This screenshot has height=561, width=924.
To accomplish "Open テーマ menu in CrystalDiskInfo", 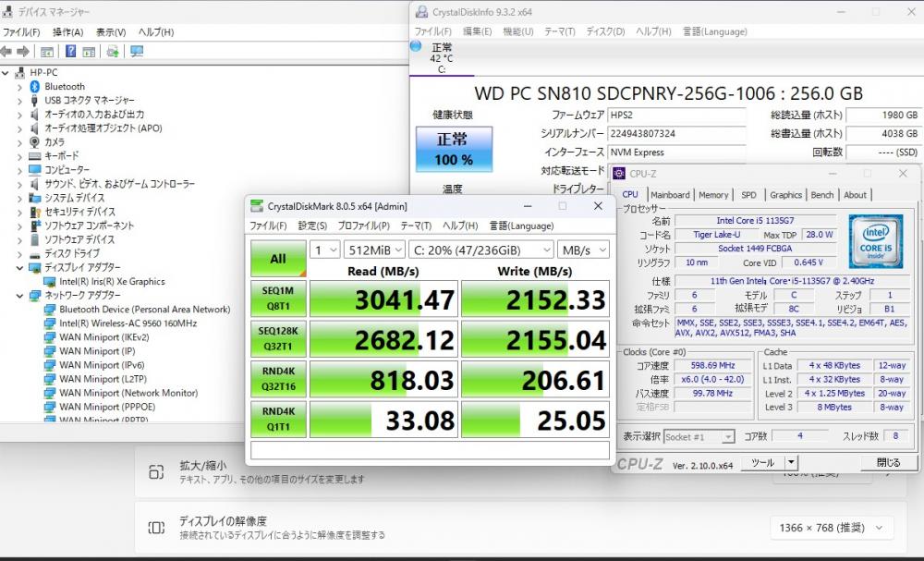I will pos(560,31).
